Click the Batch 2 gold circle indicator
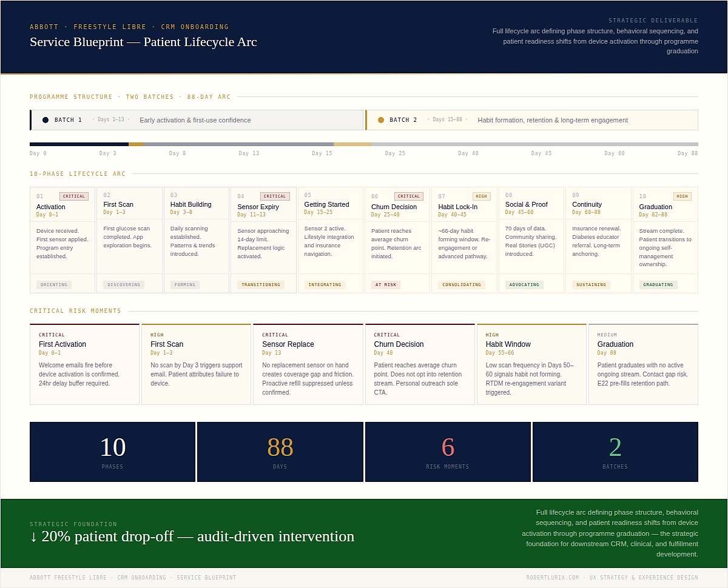Image resolution: width=728 pixels, height=588 pixels. click(381, 119)
